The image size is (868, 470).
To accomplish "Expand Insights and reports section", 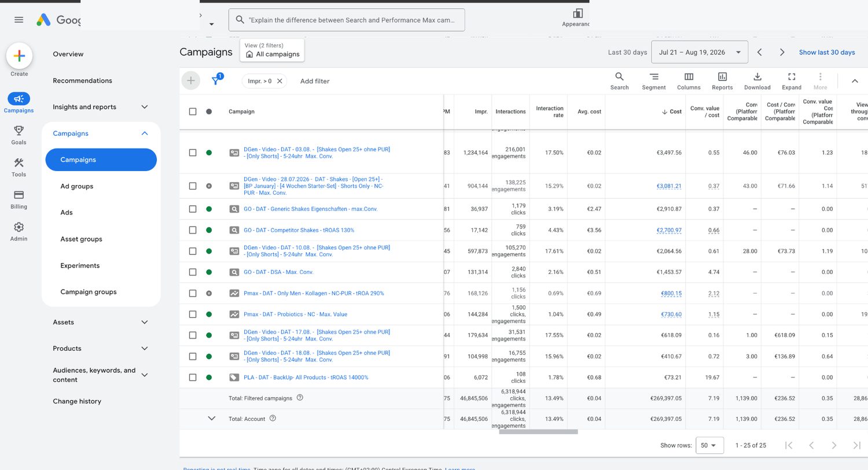I will [145, 107].
